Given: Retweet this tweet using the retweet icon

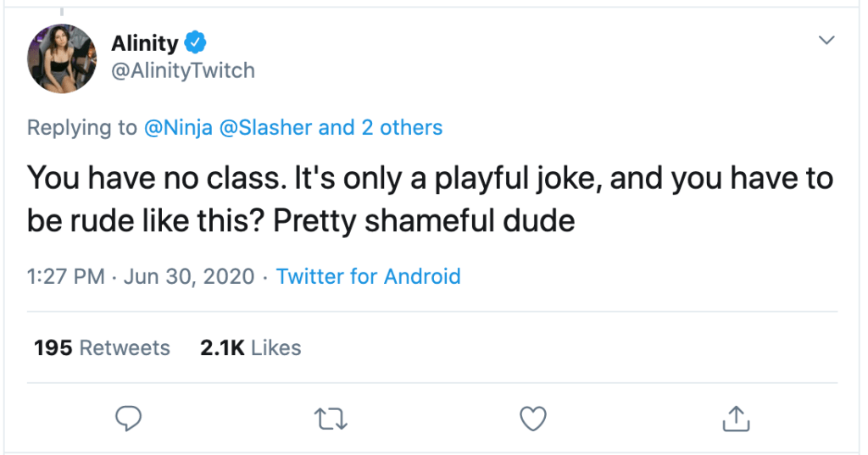Looking at the screenshot, I should coord(329,417).
